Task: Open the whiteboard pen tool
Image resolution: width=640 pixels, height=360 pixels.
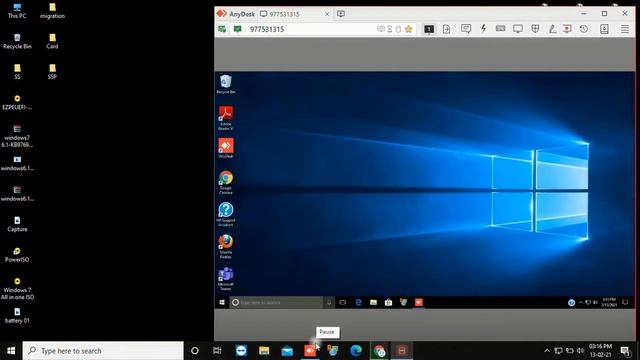Action: [552, 29]
